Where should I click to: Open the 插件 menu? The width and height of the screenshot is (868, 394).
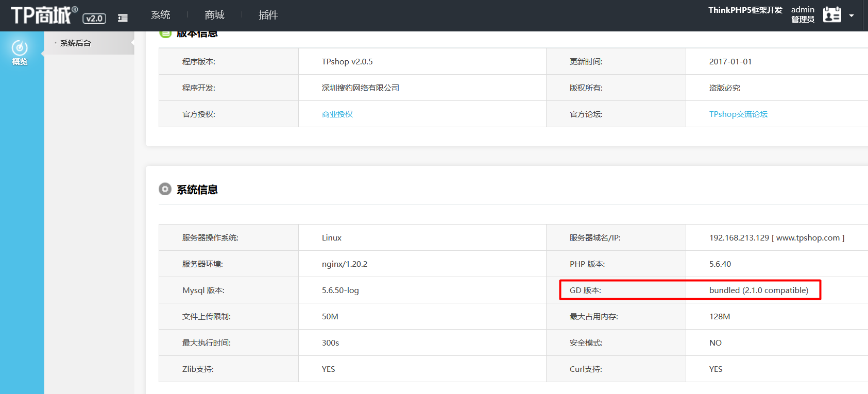(268, 15)
